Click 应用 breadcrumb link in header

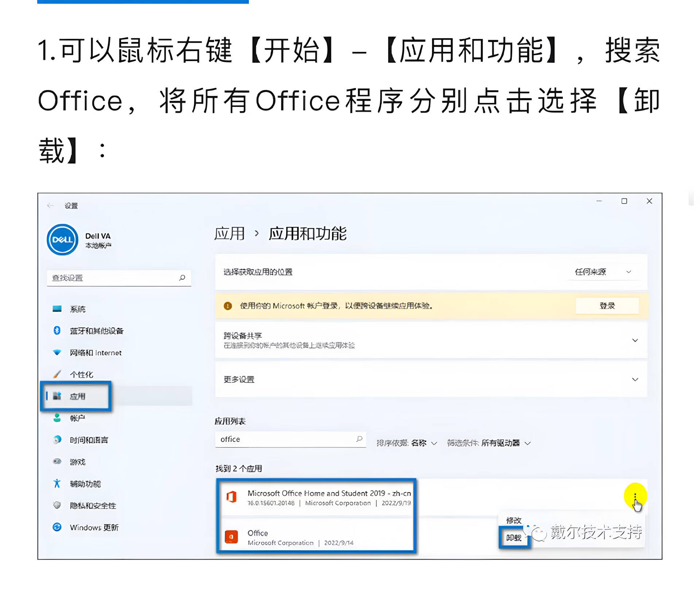229,233
